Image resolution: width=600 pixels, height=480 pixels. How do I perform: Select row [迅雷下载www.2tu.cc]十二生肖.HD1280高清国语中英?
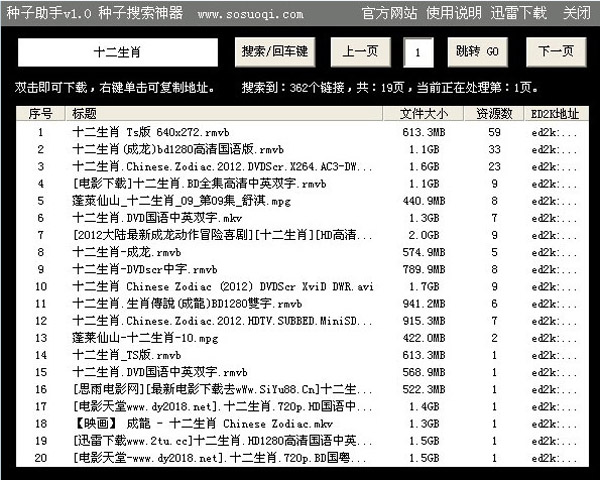tap(302, 441)
